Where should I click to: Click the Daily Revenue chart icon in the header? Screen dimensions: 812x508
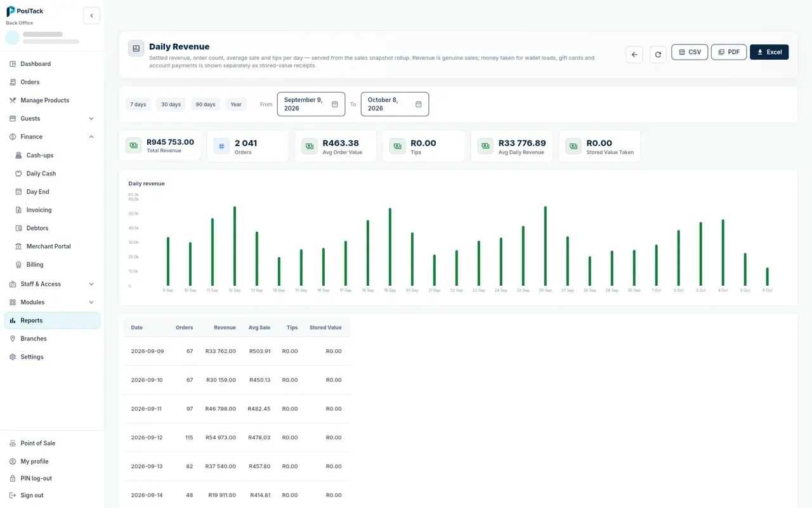pyautogui.click(x=136, y=48)
